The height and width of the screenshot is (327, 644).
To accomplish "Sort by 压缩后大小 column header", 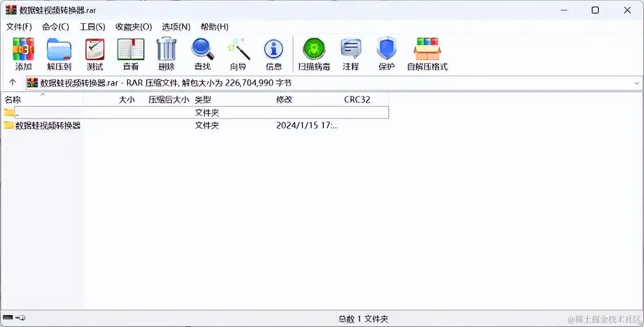I will tap(168, 99).
